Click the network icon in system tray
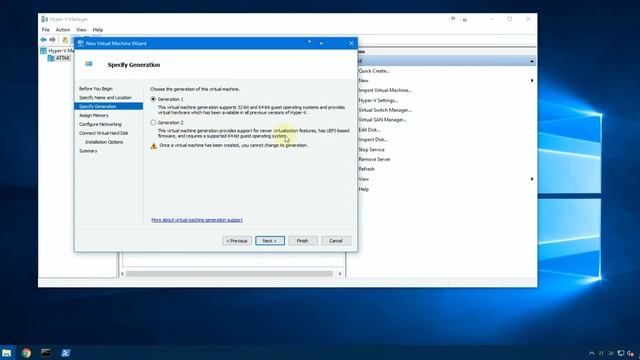The image size is (640, 360). [621, 353]
